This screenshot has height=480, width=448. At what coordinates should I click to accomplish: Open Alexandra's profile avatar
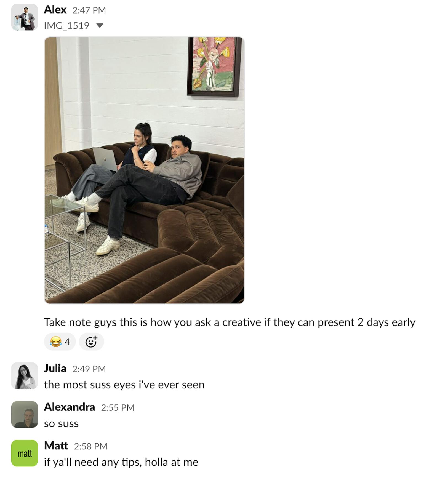[25, 414]
